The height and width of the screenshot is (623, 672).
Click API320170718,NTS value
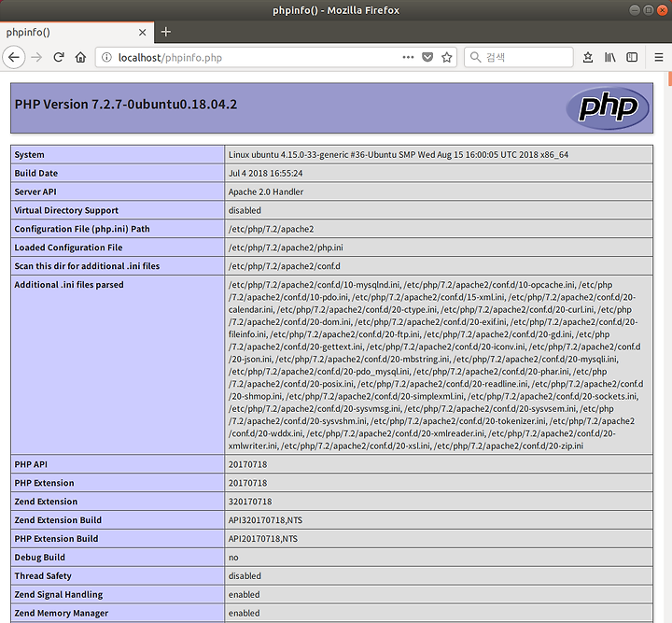265,520
